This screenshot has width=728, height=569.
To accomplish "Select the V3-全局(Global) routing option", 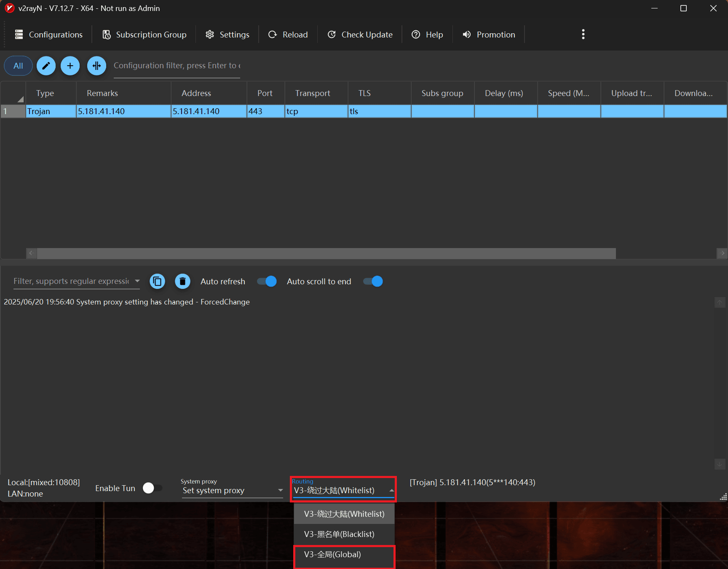I will [x=332, y=555].
